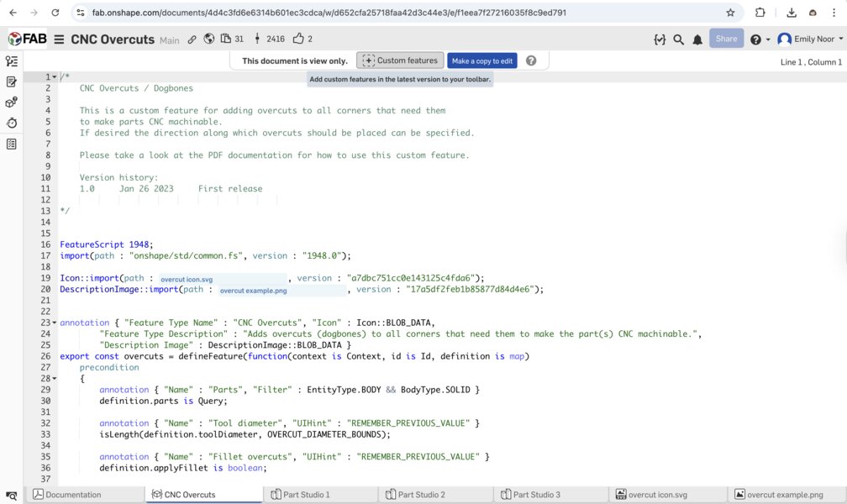Click the browser address bar URL
This screenshot has width=847, height=504.
click(329, 13)
